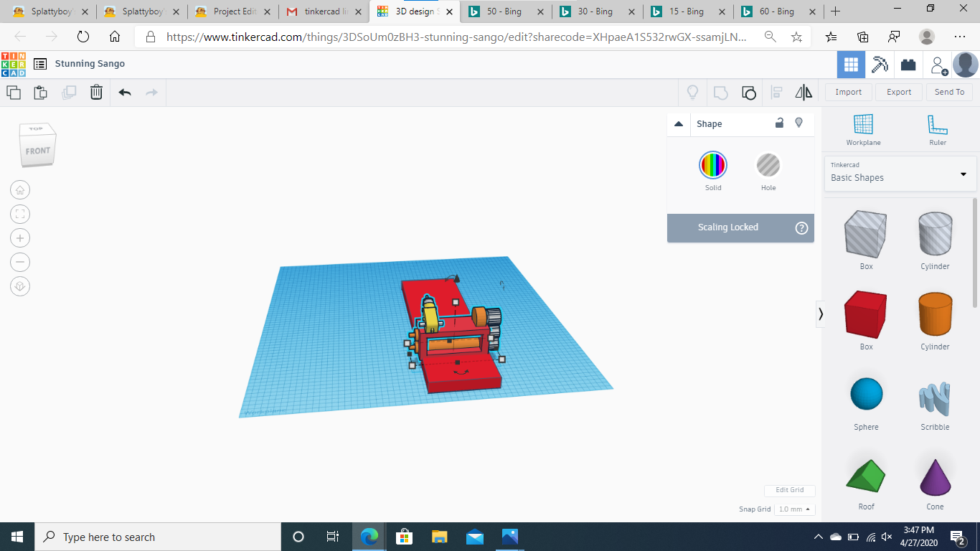
Task: Click the Send To button
Action: [949, 92]
